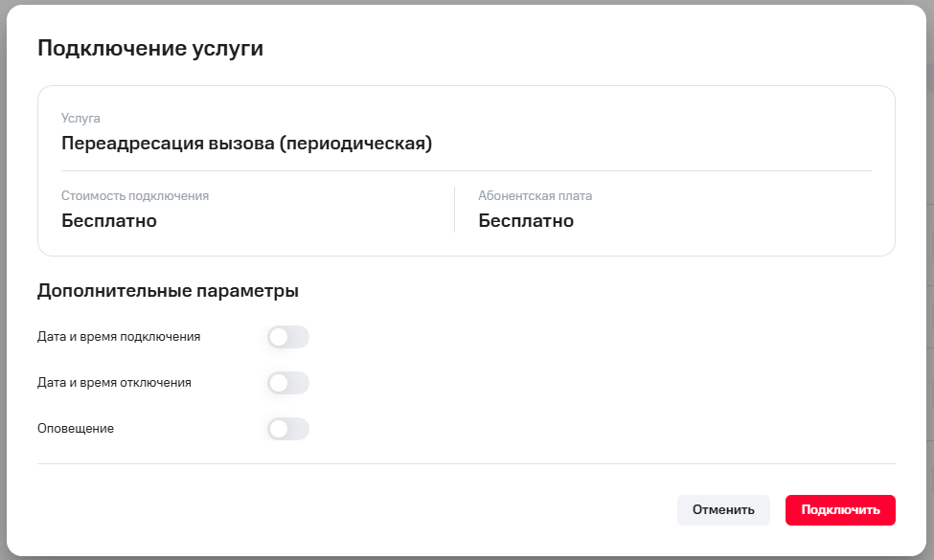The image size is (934, 560).
Task: Click the Дополнительные параметры heading
Action: point(168,291)
